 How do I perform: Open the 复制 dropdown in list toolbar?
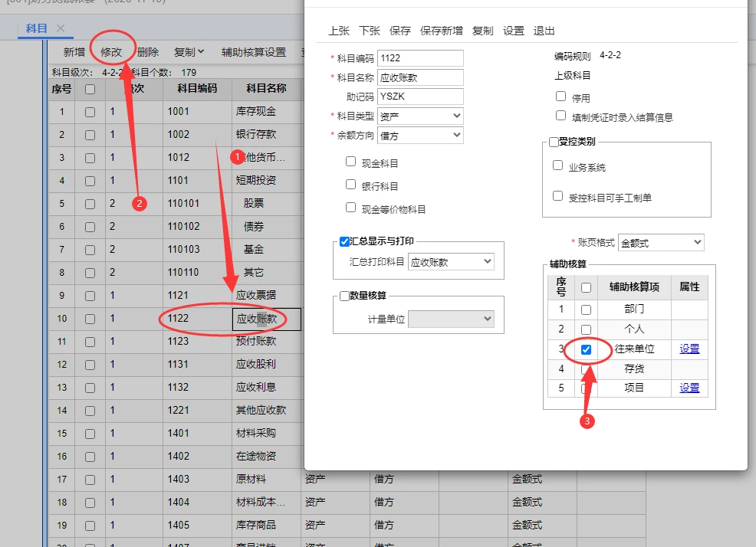[x=189, y=52]
